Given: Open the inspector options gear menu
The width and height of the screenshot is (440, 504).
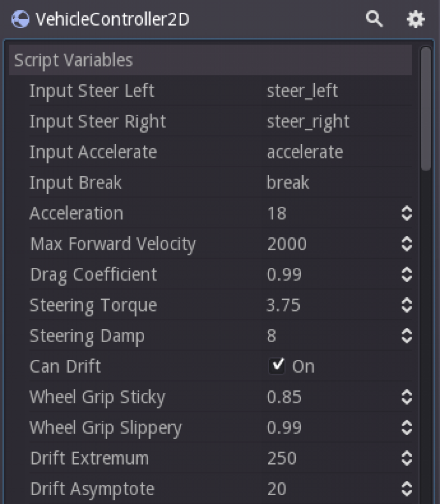Looking at the screenshot, I should (415, 19).
